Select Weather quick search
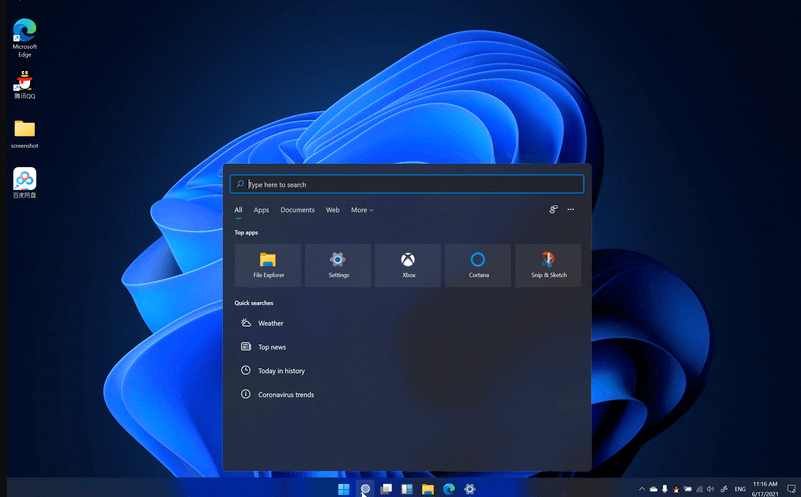This screenshot has width=801, height=497. coord(270,323)
